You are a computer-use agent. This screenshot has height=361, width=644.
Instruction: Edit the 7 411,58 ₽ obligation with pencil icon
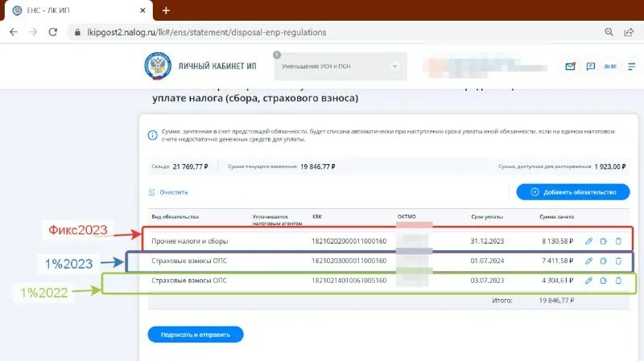[x=588, y=261]
